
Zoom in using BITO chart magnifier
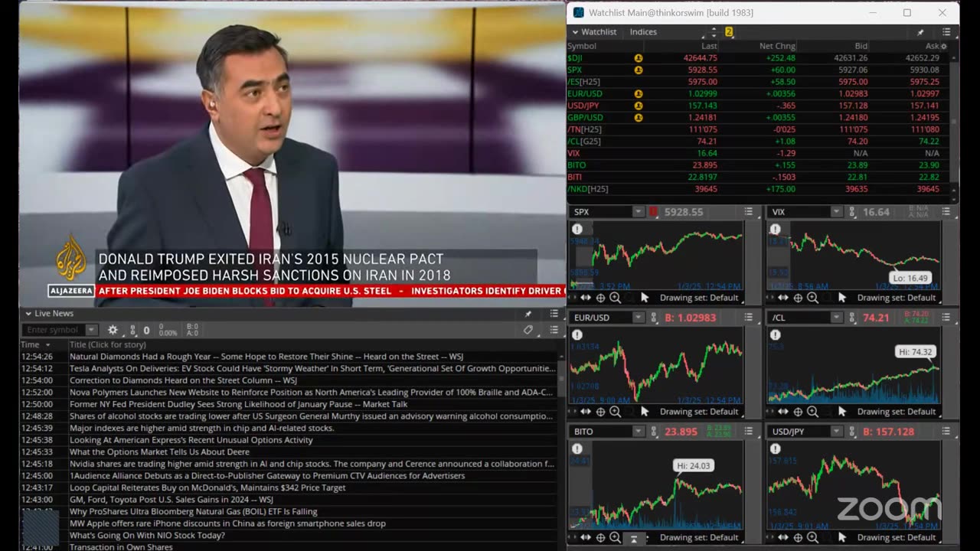[x=615, y=538]
